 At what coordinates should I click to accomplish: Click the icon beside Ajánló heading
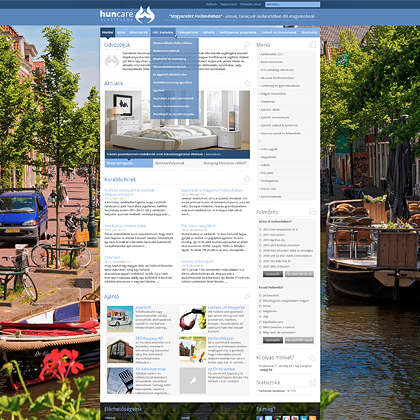tap(247, 296)
